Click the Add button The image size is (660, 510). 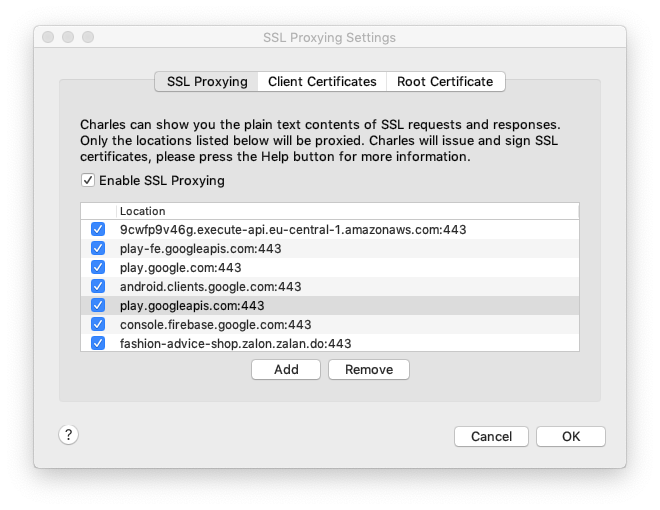point(286,369)
